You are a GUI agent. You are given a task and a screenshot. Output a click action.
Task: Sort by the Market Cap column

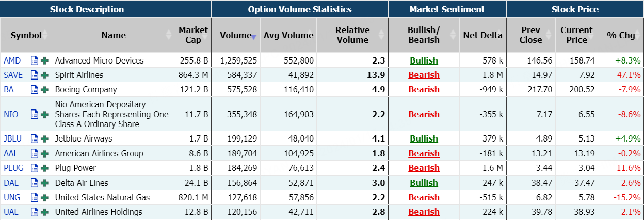pyautogui.click(x=193, y=35)
